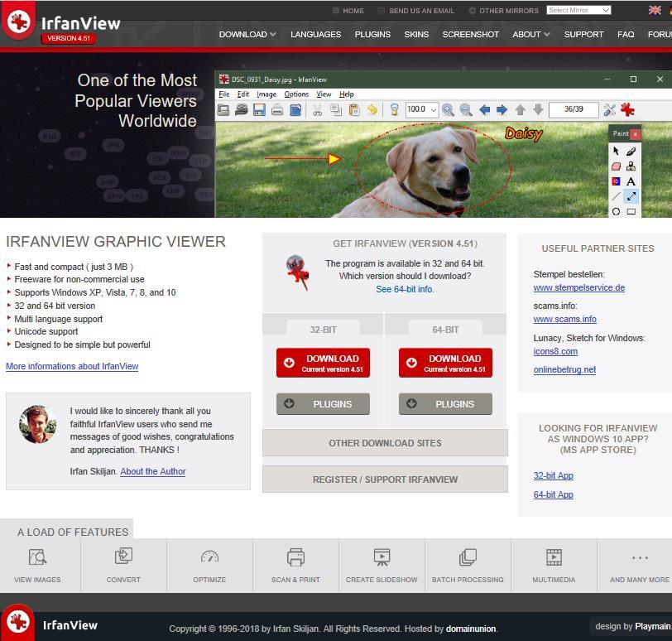
Task: Open the Select Mirror dropdown
Action: (x=578, y=10)
